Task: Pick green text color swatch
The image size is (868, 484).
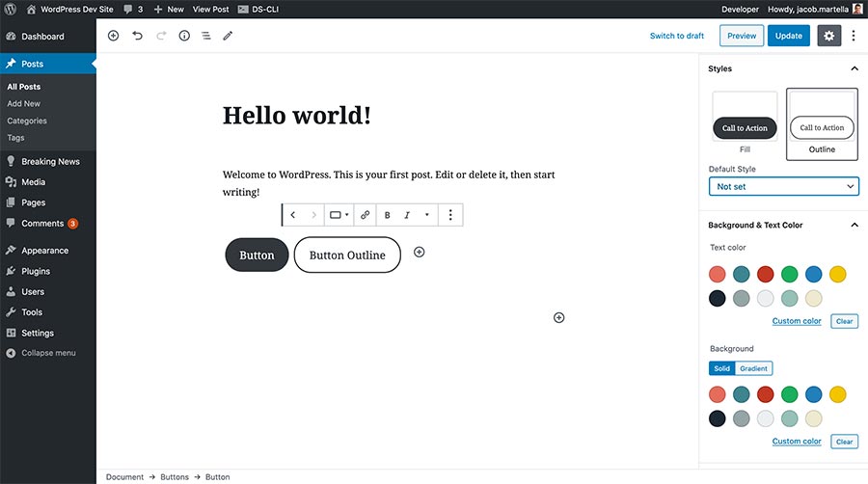Action: coord(789,274)
